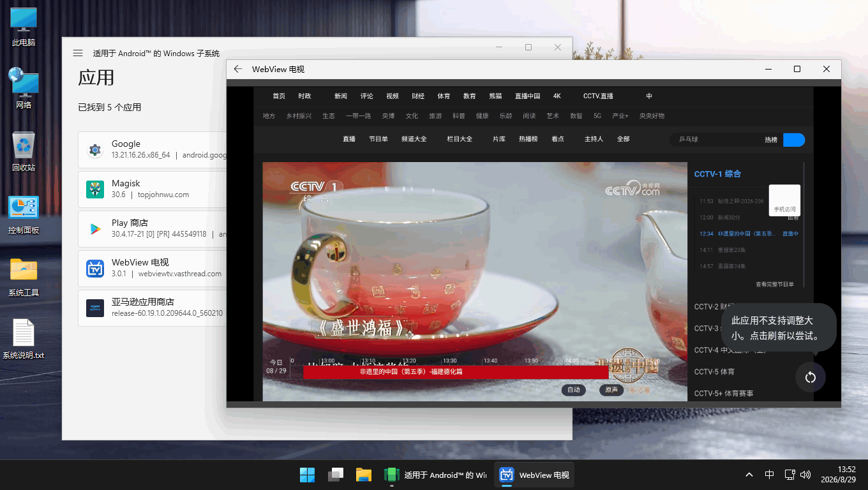Image resolution: width=868 pixels, height=490 pixels.
Task: Click the 查看完整节目单 link
Action: [x=775, y=285]
